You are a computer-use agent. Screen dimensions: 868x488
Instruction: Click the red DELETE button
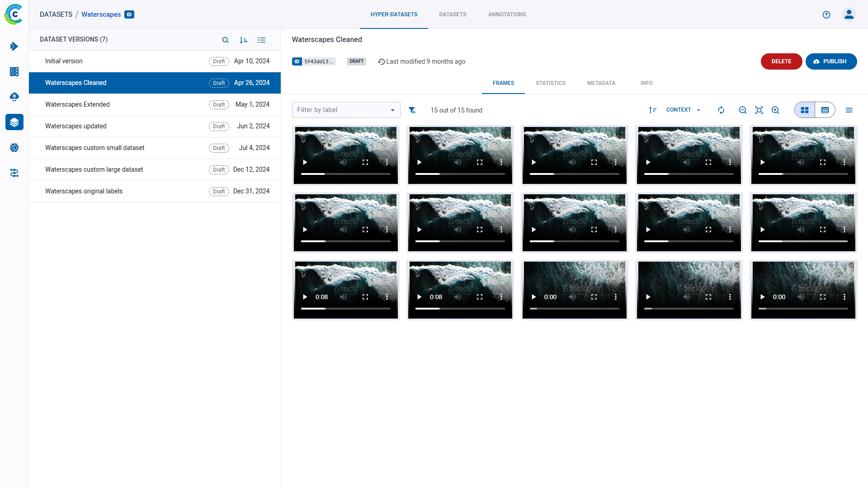781,61
